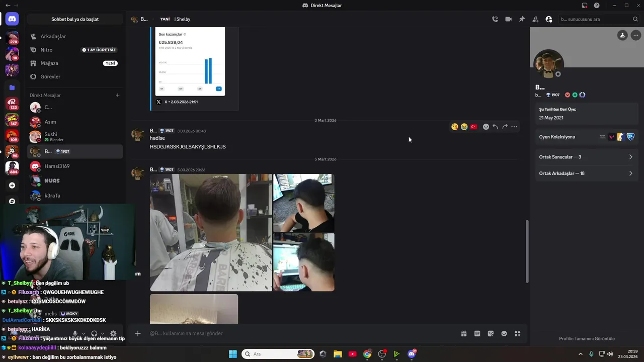The height and width of the screenshot is (362, 644).
Task: Open the Mağaza page
Action: click(75, 63)
